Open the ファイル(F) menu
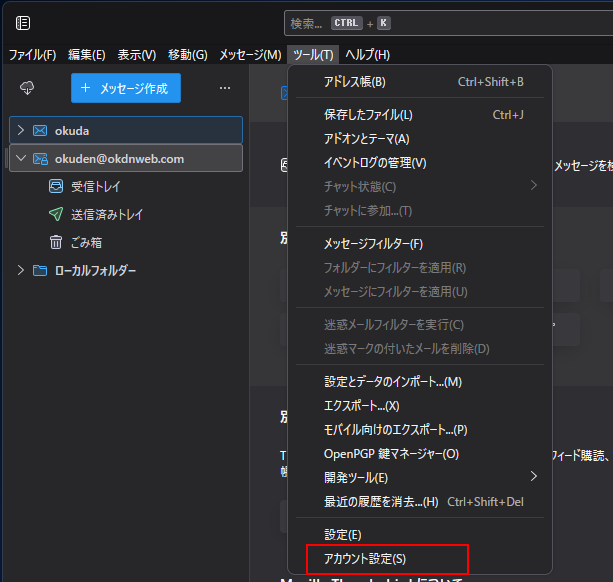 pyautogui.click(x=32, y=54)
